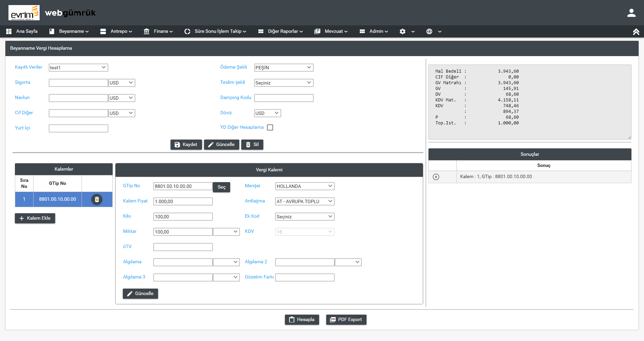Click the evrim logo
644x341 pixels.
(24, 13)
